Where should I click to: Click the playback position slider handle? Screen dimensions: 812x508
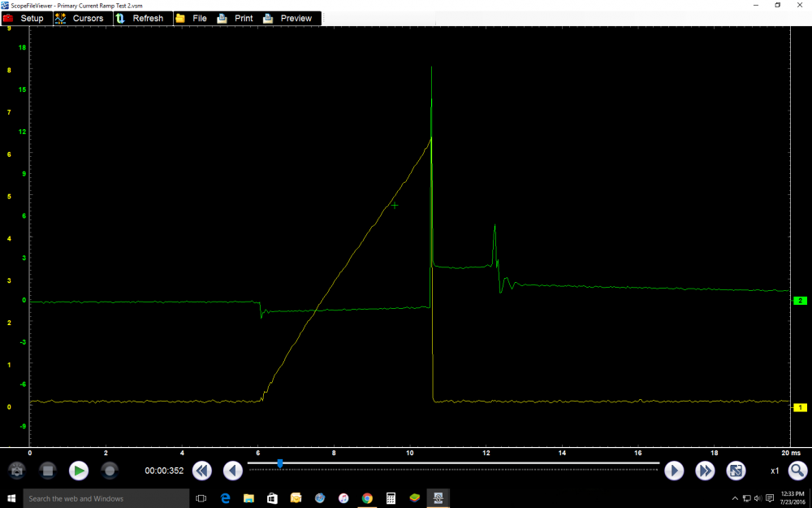[280, 463]
